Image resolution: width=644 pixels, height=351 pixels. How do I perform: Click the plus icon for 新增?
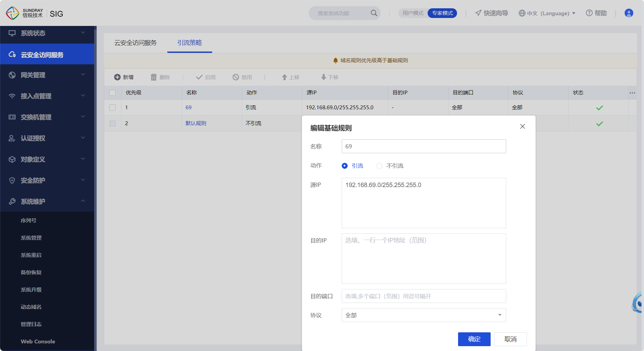click(x=117, y=77)
